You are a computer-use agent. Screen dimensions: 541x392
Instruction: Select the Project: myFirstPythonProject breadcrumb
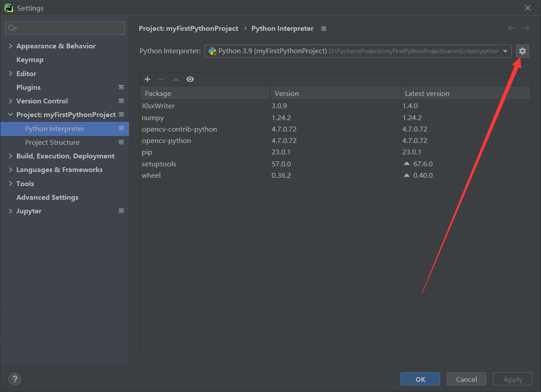(188, 28)
